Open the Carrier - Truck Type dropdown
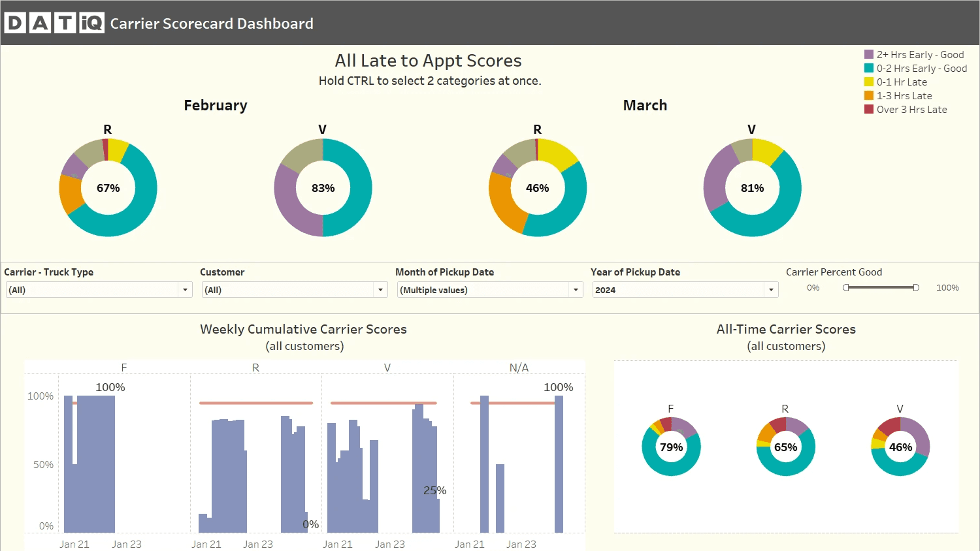Screen dimensions: 980x551 (x=99, y=290)
